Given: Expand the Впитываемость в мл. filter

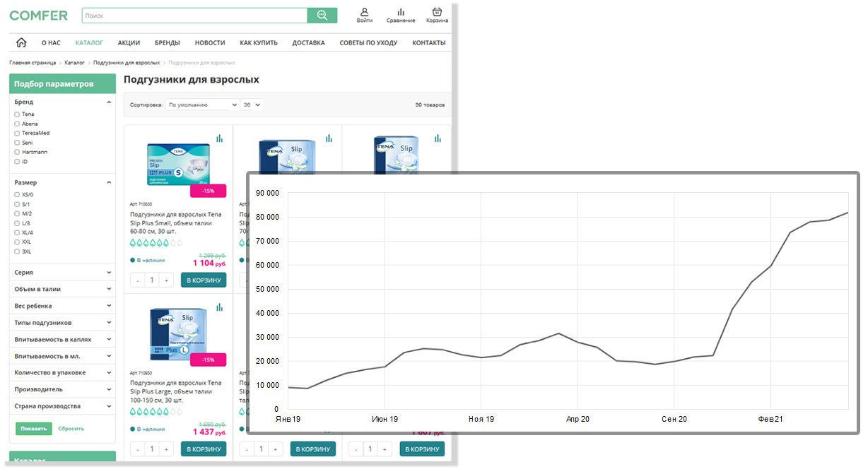Looking at the screenshot, I should [x=62, y=356].
